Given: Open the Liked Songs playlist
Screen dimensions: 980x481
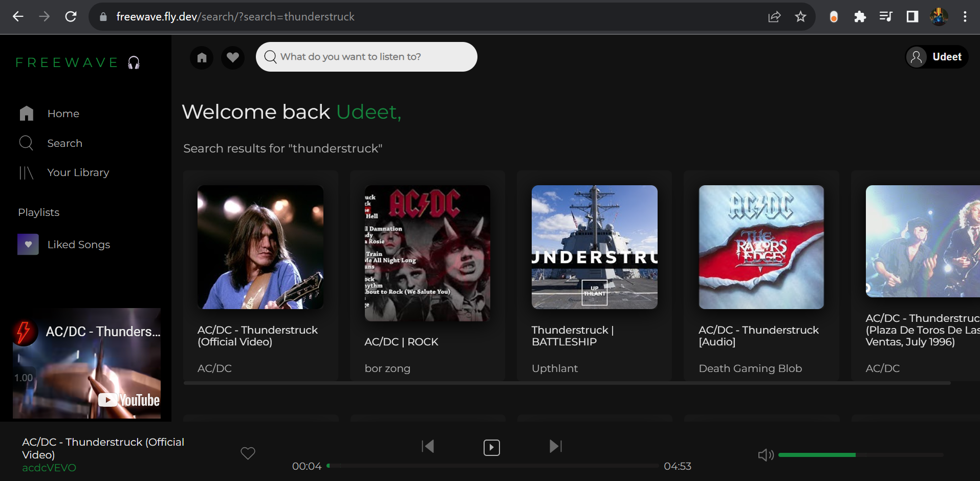Looking at the screenshot, I should click(x=64, y=245).
